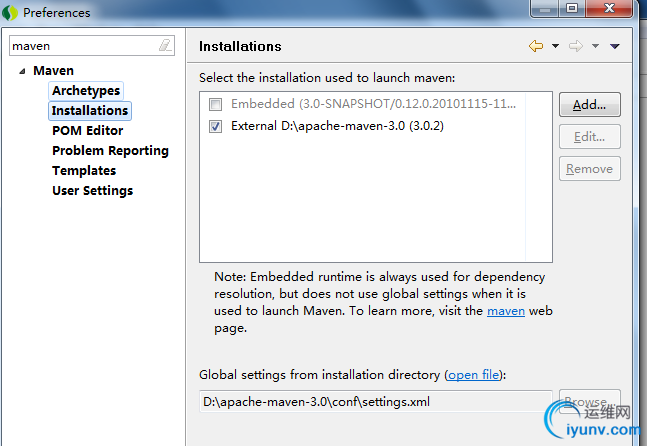
Task: Select Installations in the tree
Action: 90,111
